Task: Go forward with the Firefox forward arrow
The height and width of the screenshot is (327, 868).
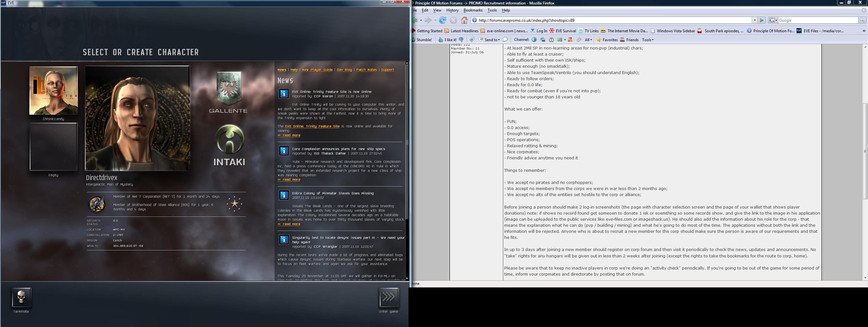Action: [428, 20]
